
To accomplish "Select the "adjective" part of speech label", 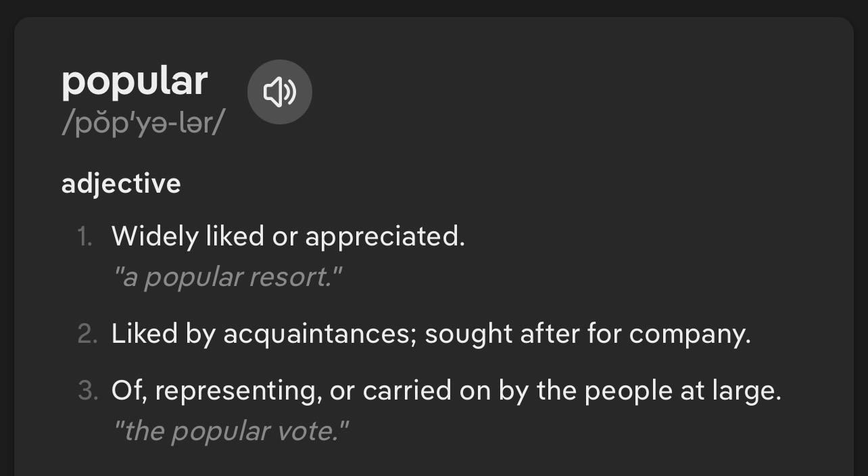I will 121,184.
